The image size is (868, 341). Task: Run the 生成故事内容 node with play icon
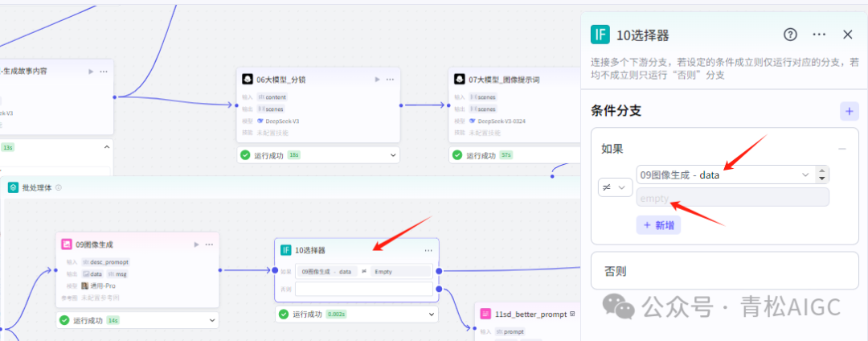tap(92, 72)
